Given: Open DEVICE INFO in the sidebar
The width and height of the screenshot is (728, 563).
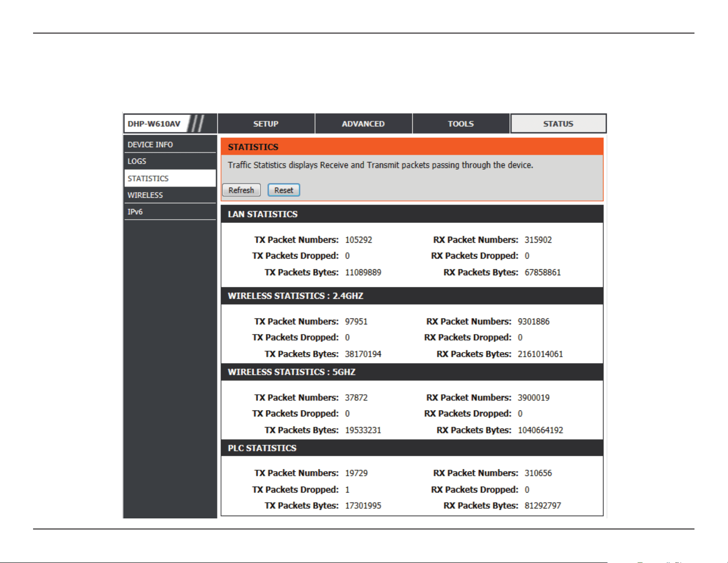Looking at the screenshot, I should (x=170, y=144).
